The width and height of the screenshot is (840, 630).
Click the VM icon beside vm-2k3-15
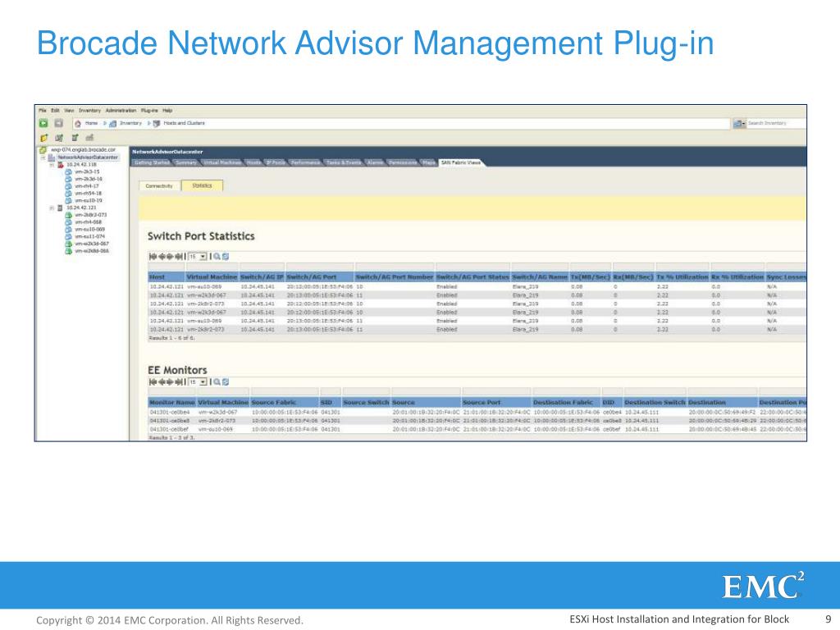68,172
